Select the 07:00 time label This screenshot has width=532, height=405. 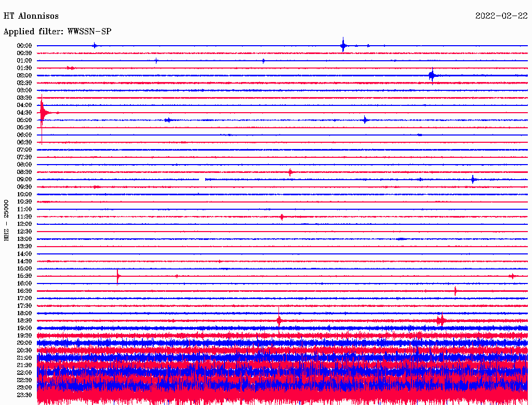point(24,150)
